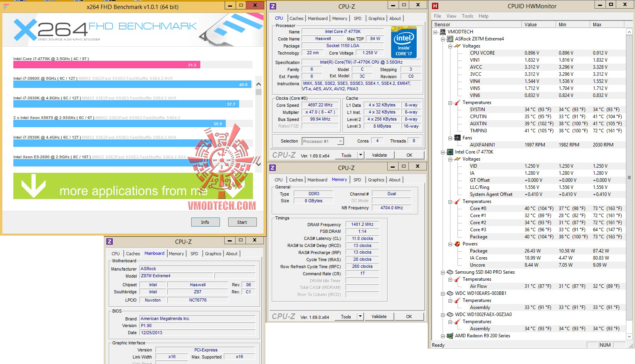Start the x264 FHD benchmark
Screen dimensions: 635x364
coord(242,222)
